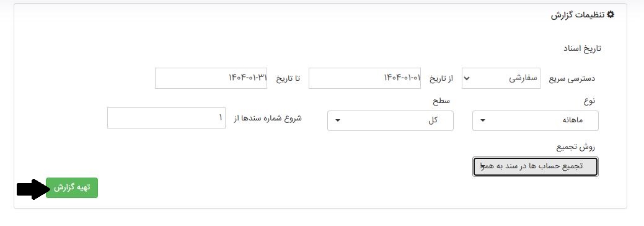Open the روش تجمیع dropdown
The width and height of the screenshot is (644, 226).
tap(535, 167)
